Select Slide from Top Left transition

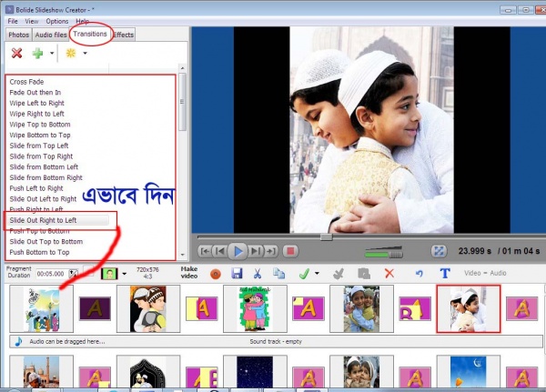coord(39,146)
